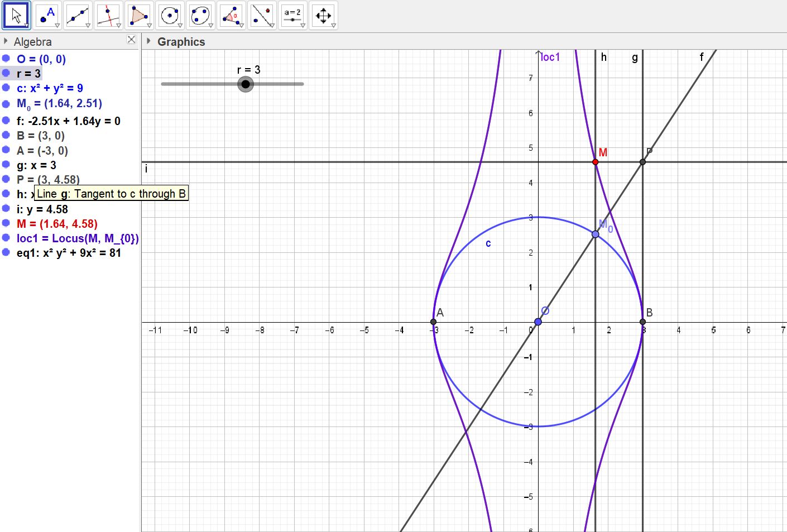
Task: Click the r = 3 slider handle
Action: [246, 84]
